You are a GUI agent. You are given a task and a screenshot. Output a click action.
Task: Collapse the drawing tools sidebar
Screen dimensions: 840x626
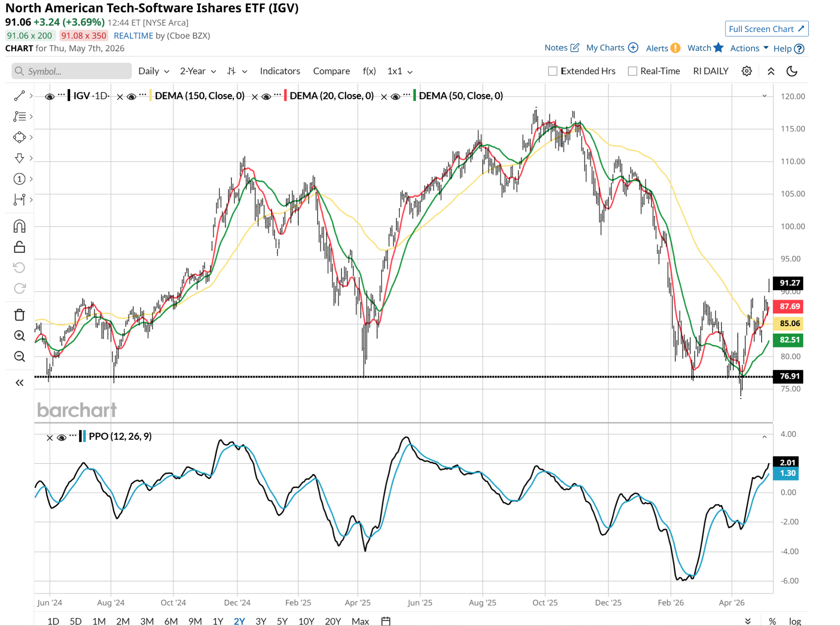tap(19, 383)
